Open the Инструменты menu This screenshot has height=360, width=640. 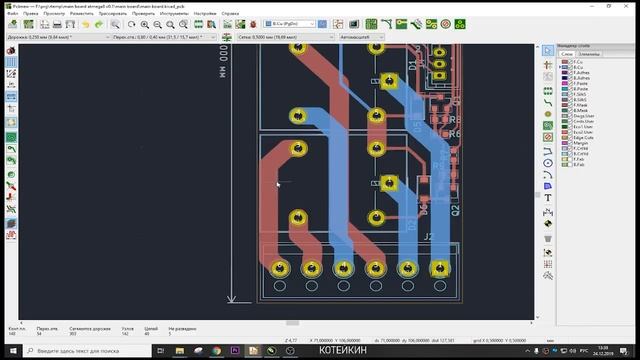pyautogui.click(x=174, y=13)
